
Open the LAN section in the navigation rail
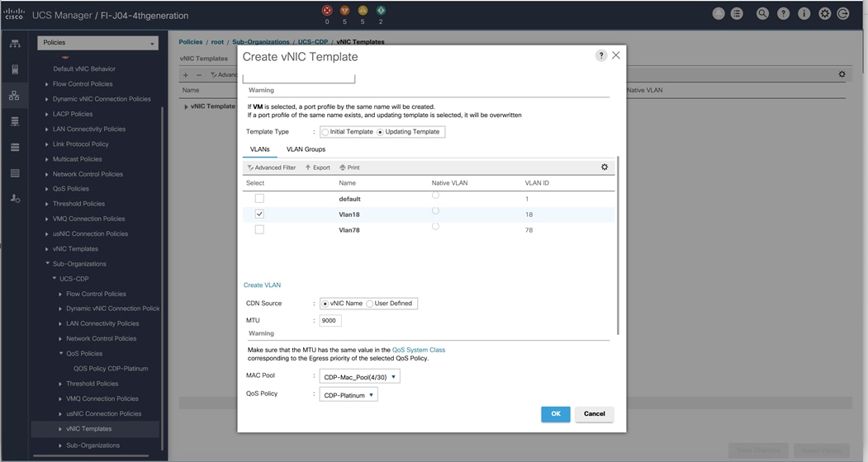(x=14, y=95)
